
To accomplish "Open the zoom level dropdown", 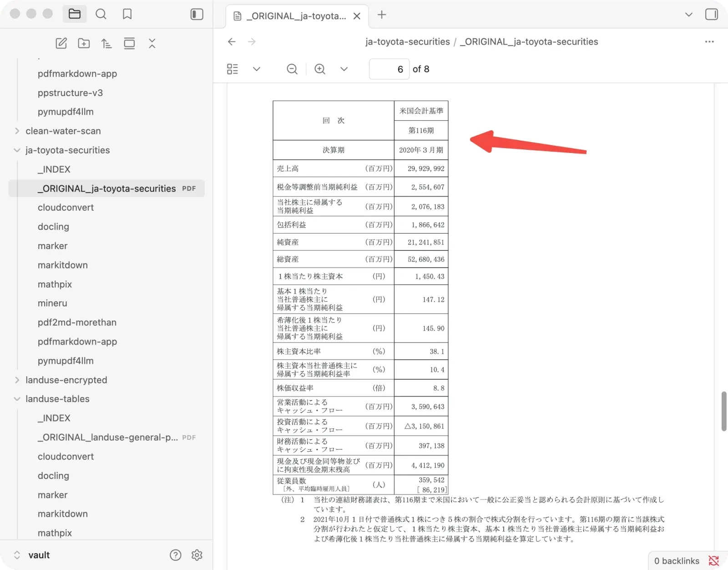I will click(344, 69).
